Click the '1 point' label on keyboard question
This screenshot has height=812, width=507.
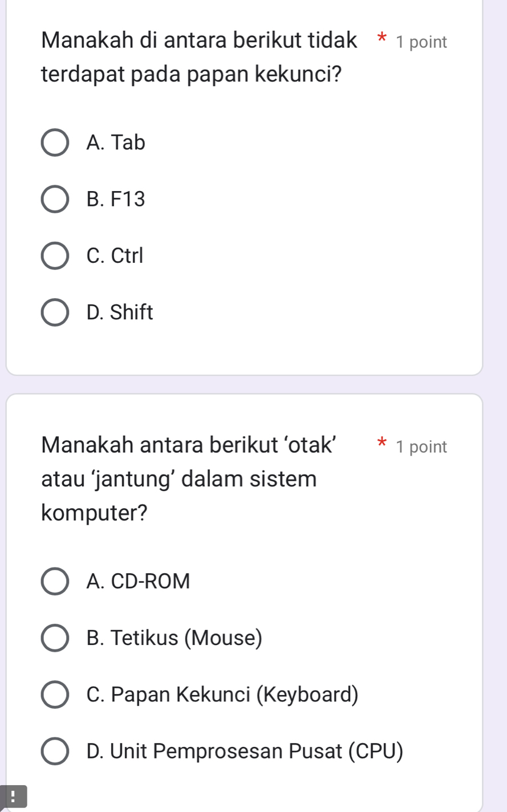[x=421, y=42]
